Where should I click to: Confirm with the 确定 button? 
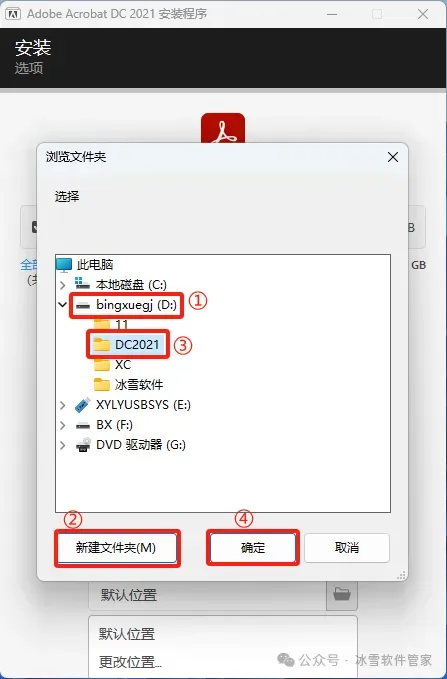(253, 548)
